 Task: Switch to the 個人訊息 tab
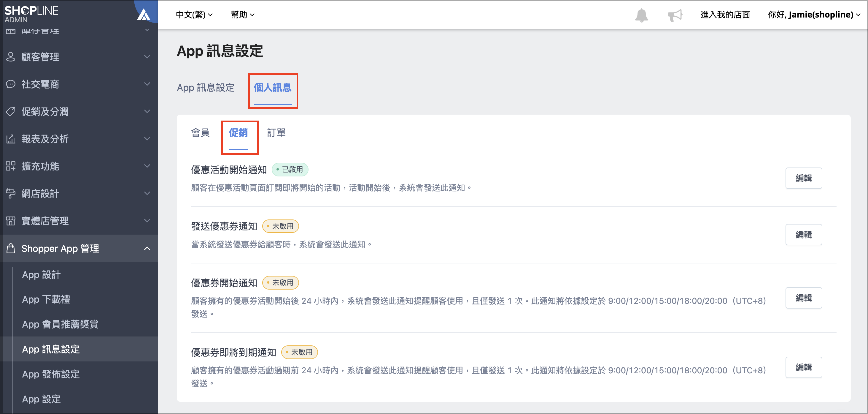pyautogui.click(x=273, y=88)
